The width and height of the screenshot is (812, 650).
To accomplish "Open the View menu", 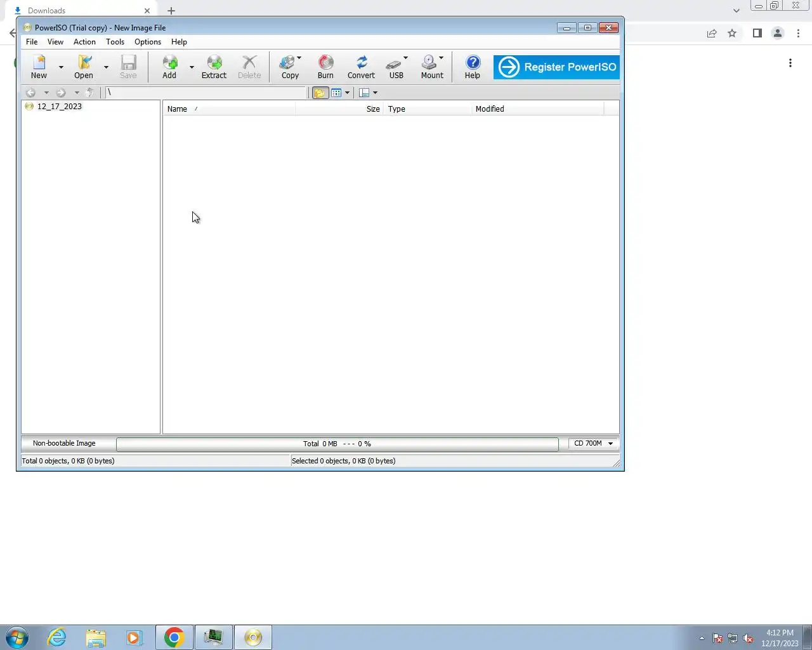I will click(55, 42).
